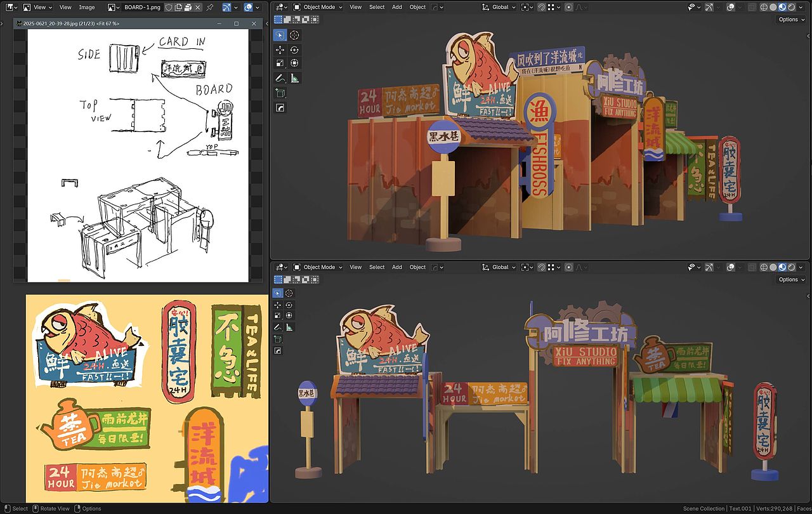
Task: Open the image editor's editor type dropdown
Action: click(11, 7)
